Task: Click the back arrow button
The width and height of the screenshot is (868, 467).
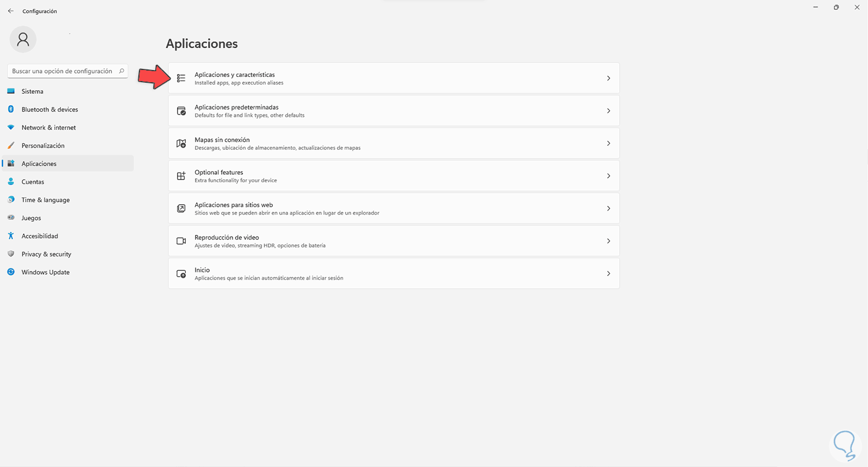Action: (x=10, y=11)
